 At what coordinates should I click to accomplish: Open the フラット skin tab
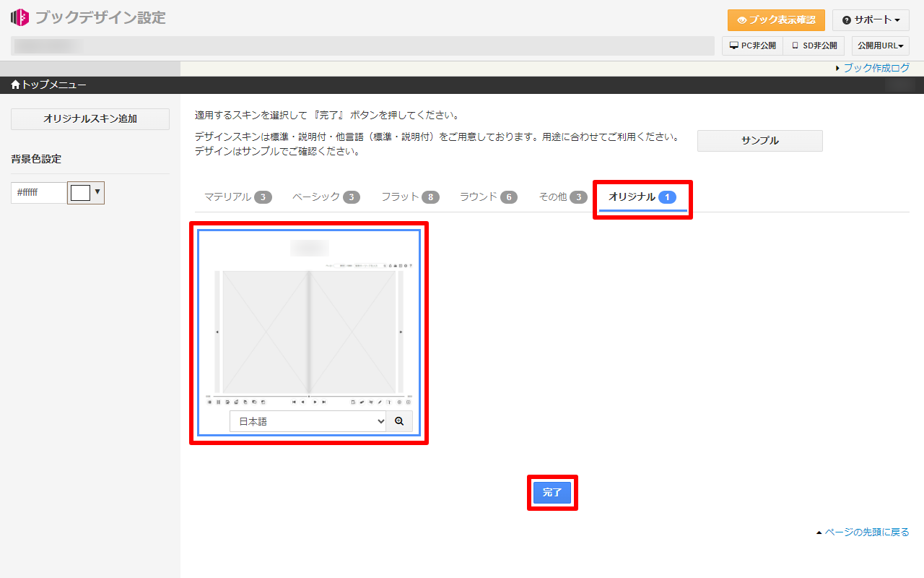409,197
